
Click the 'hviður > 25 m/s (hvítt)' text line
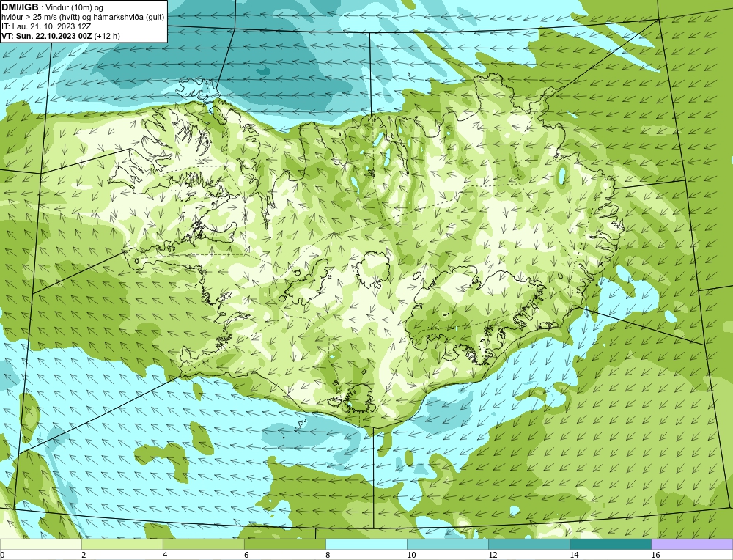83,18
